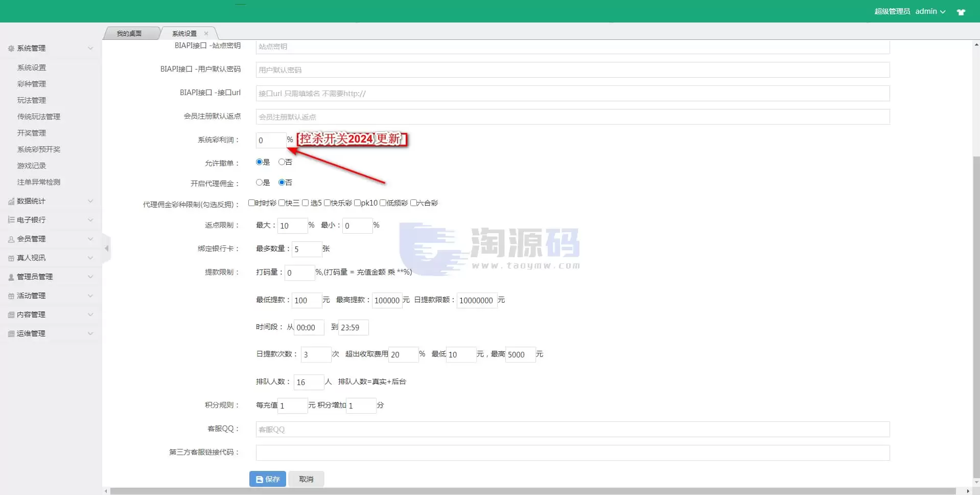Click the 接口url input field
This screenshot has height=495, width=980.
tap(573, 94)
